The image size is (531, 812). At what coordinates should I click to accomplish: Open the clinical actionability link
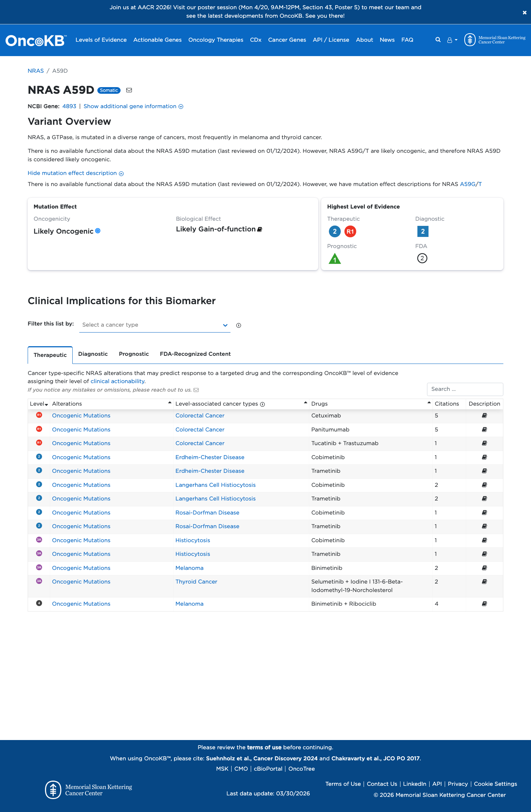pyautogui.click(x=118, y=381)
